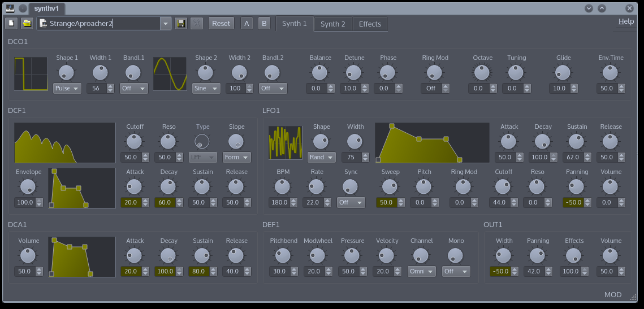Expand the preset name dropdown arrow

pos(166,24)
